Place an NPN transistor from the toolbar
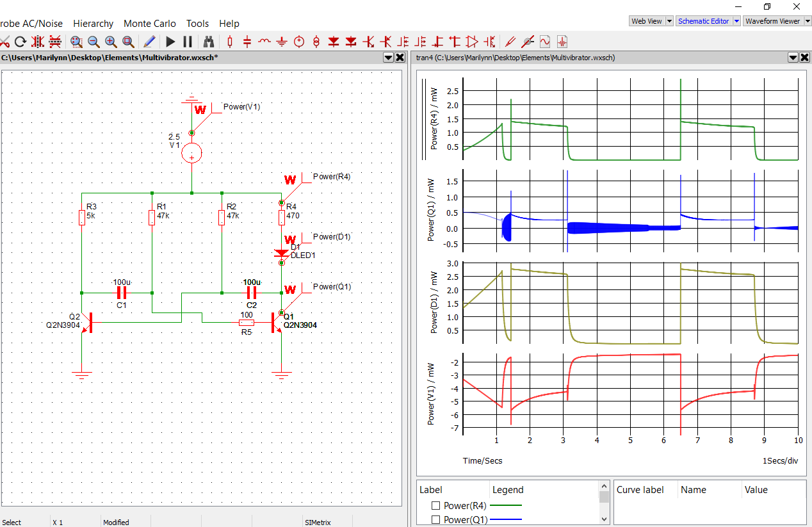 [x=368, y=42]
